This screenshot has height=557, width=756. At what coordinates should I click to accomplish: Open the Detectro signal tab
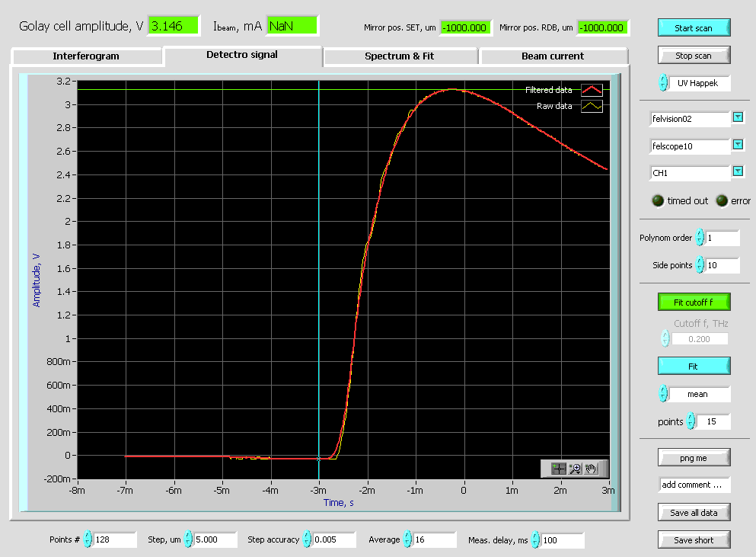tap(242, 55)
